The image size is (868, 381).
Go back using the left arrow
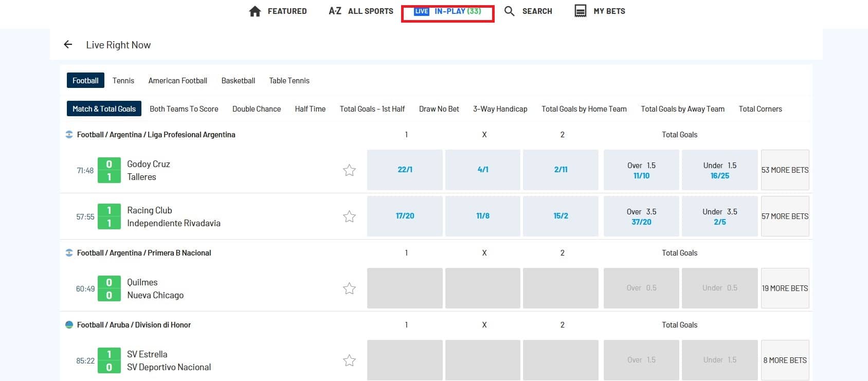click(x=68, y=45)
